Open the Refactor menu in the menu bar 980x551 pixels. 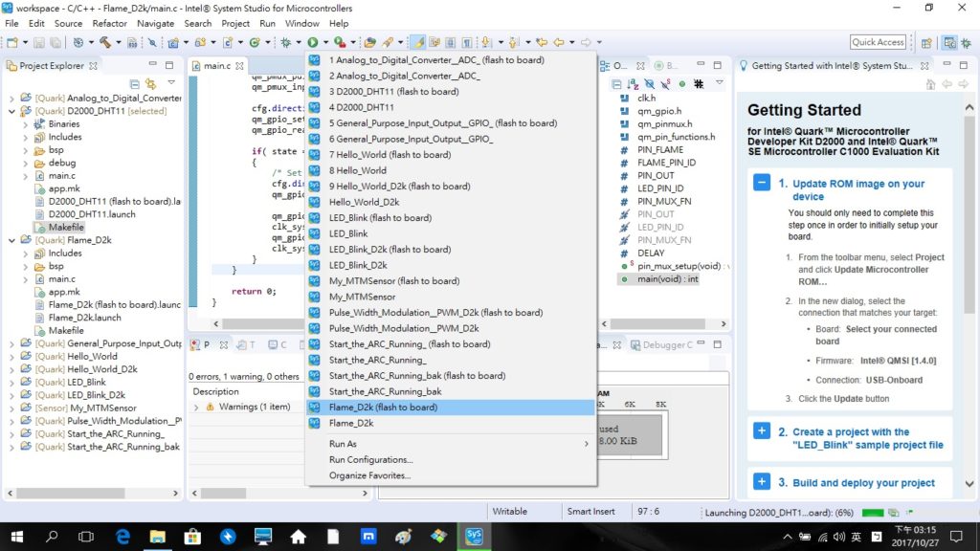[109, 24]
